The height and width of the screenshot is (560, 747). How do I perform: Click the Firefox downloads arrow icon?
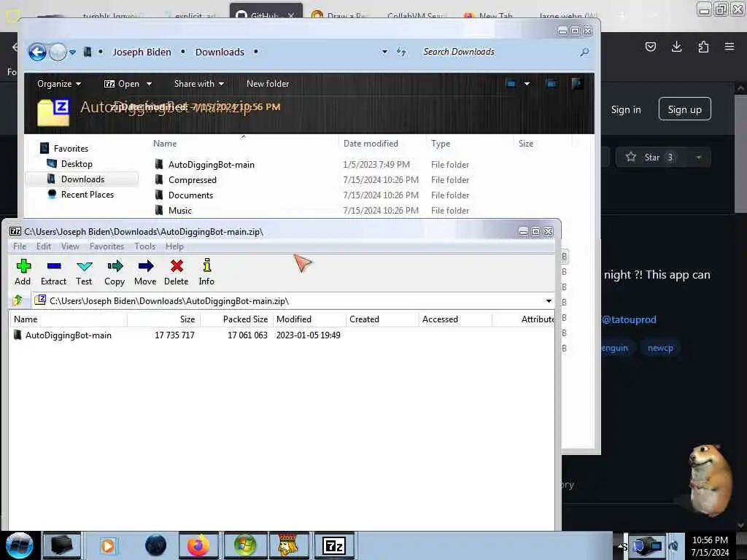[x=676, y=47]
